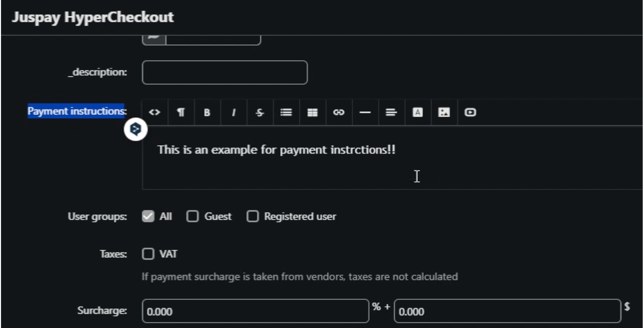
Task: Insert a table in the editor
Action: [x=312, y=112]
